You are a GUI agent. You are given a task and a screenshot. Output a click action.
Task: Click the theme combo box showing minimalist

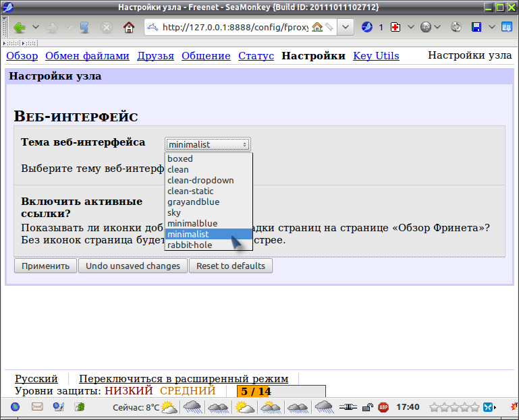pyautogui.click(x=208, y=144)
